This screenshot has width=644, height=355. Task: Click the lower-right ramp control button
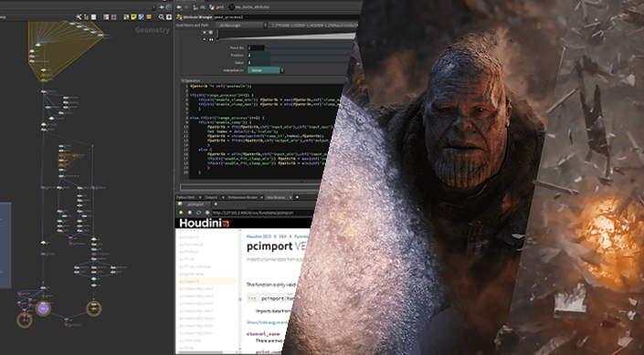[x=211, y=39]
